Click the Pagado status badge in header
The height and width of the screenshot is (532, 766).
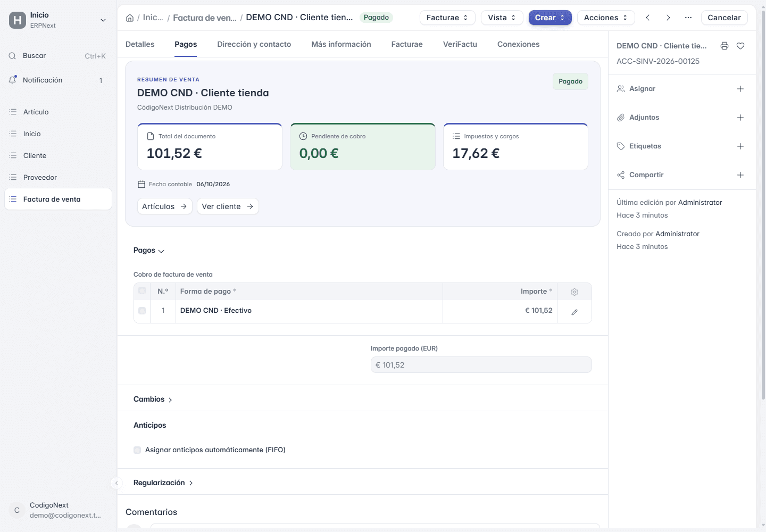click(x=376, y=18)
